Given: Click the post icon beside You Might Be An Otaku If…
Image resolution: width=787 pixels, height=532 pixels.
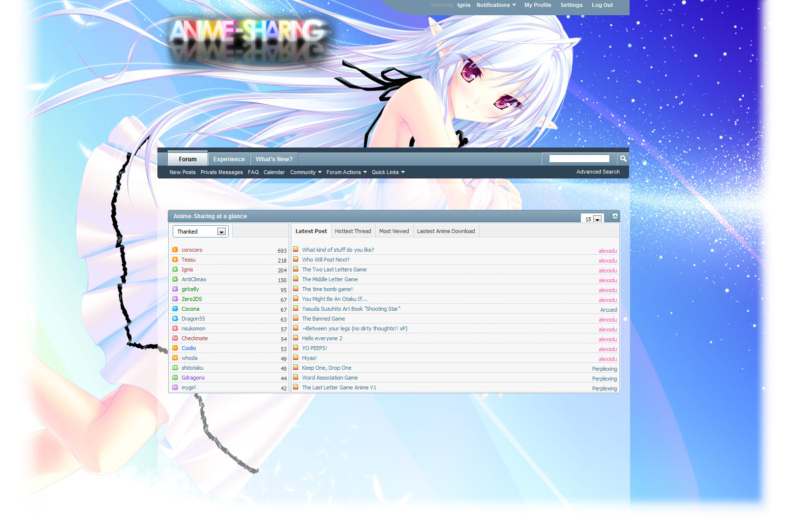Looking at the screenshot, I should coord(296,298).
